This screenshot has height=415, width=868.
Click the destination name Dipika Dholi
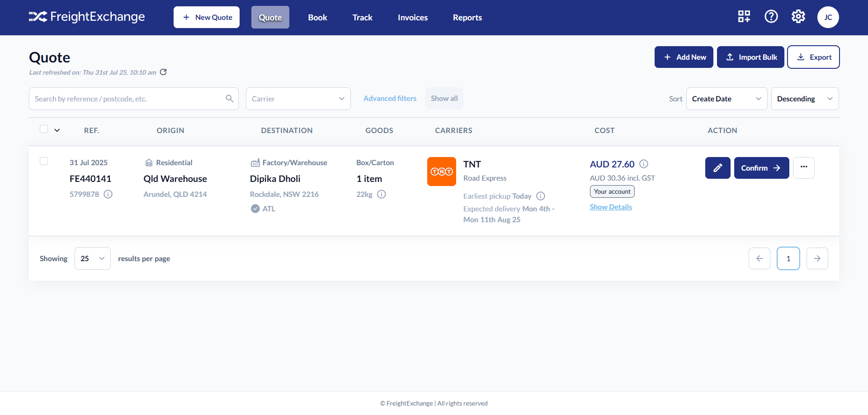click(275, 179)
